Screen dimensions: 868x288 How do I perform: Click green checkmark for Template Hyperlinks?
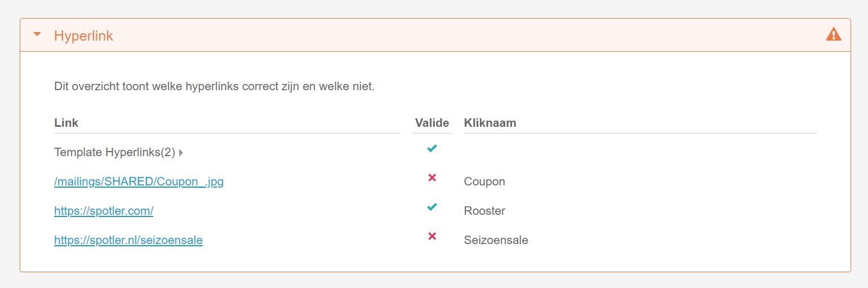pyautogui.click(x=432, y=149)
